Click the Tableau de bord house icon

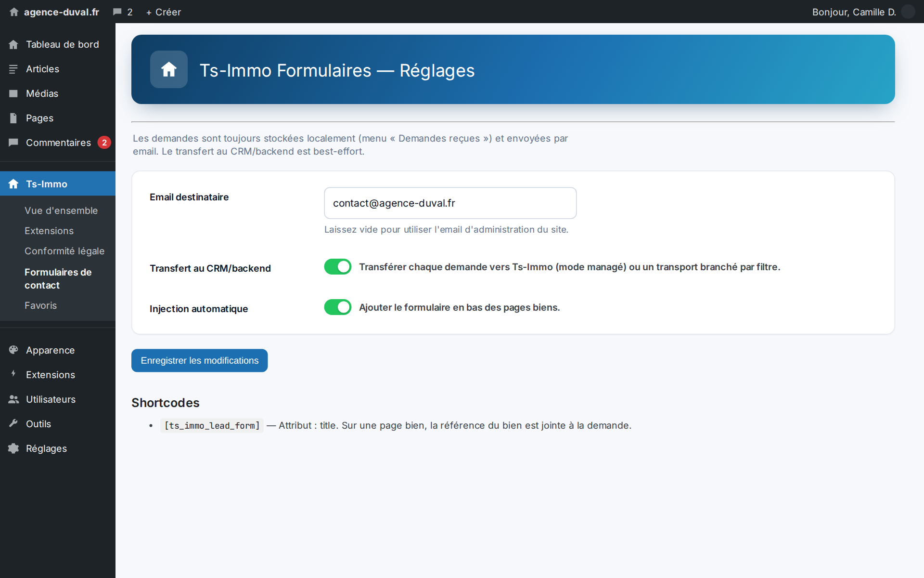[13, 44]
